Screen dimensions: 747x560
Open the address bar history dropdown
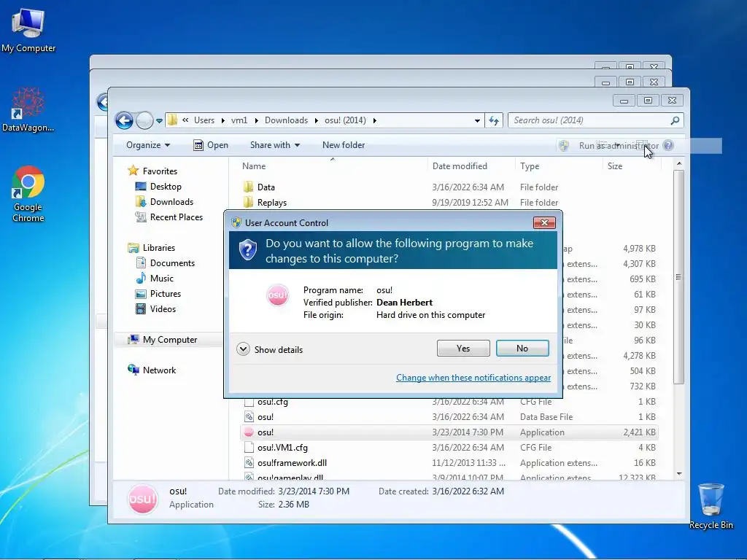point(477,120)
